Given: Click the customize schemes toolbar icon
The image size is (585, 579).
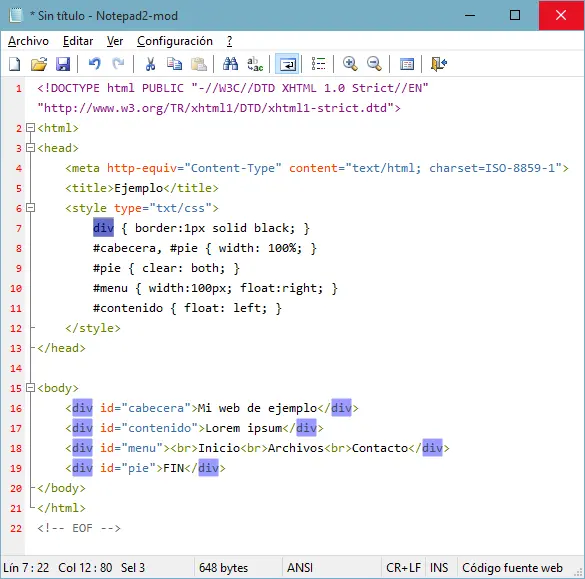Looking at the screenshot, I should click(x=406, y=64).
